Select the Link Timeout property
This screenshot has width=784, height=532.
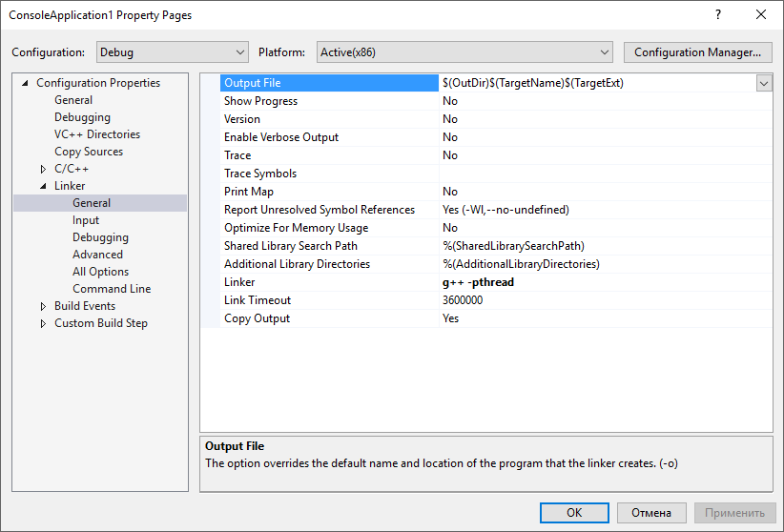329,300
